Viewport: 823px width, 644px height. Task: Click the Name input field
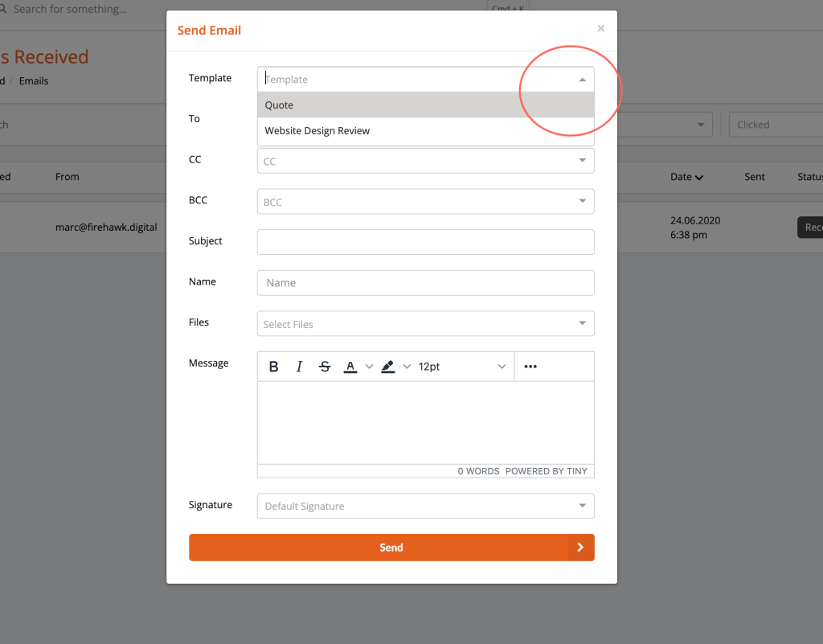425,283
